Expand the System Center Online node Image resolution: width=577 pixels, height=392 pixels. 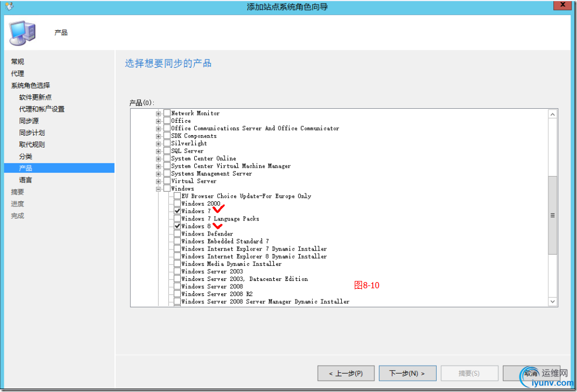tap(158, 159)
